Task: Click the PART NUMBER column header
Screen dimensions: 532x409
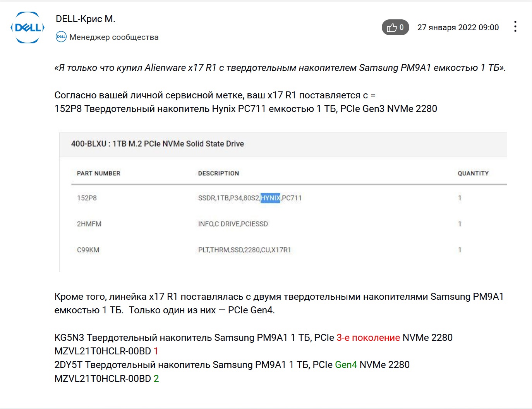Action: [98, 173]
